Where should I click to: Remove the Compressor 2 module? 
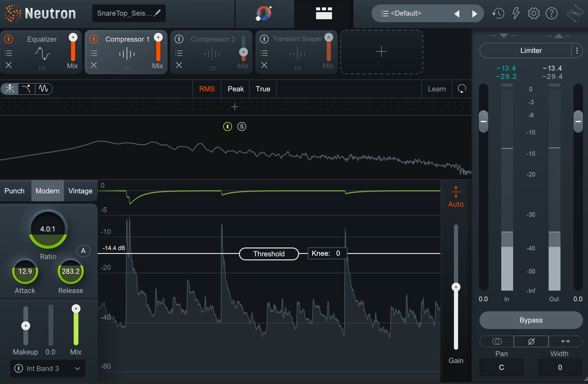179,65
